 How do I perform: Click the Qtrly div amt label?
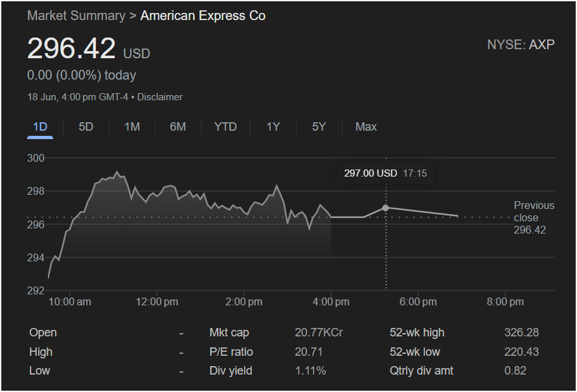click(x=422, y=371)
